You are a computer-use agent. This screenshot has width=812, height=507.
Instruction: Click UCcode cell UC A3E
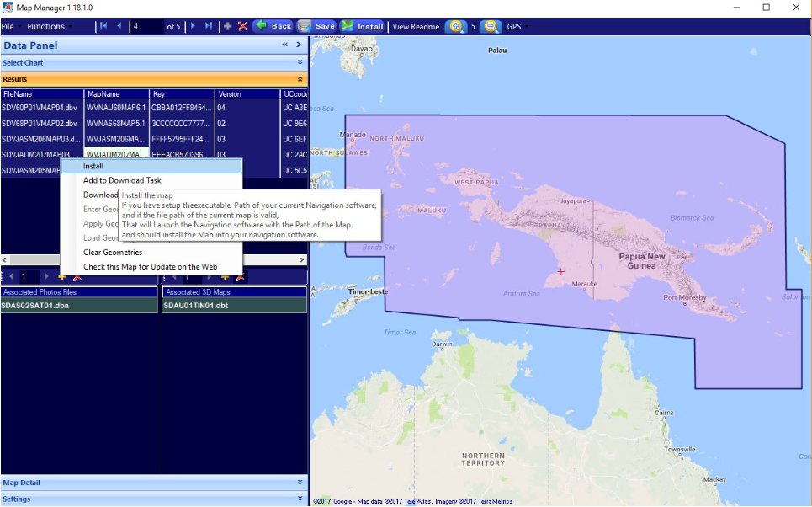[x=295, y=108]
